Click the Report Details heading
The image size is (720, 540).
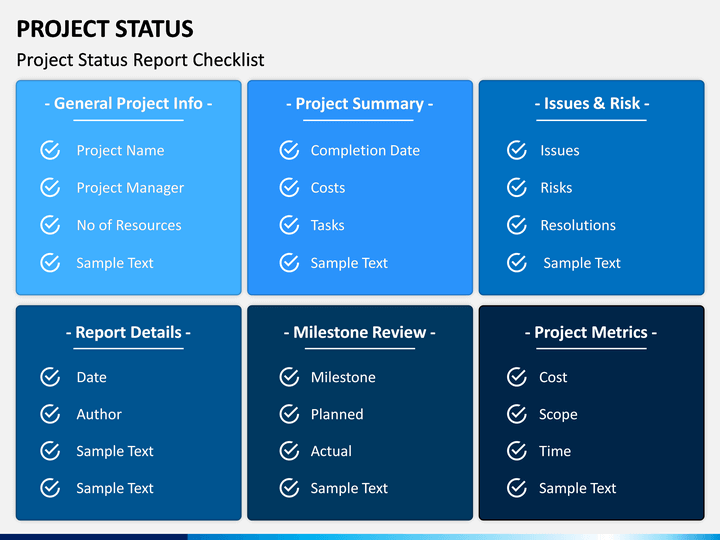[129, 332]
